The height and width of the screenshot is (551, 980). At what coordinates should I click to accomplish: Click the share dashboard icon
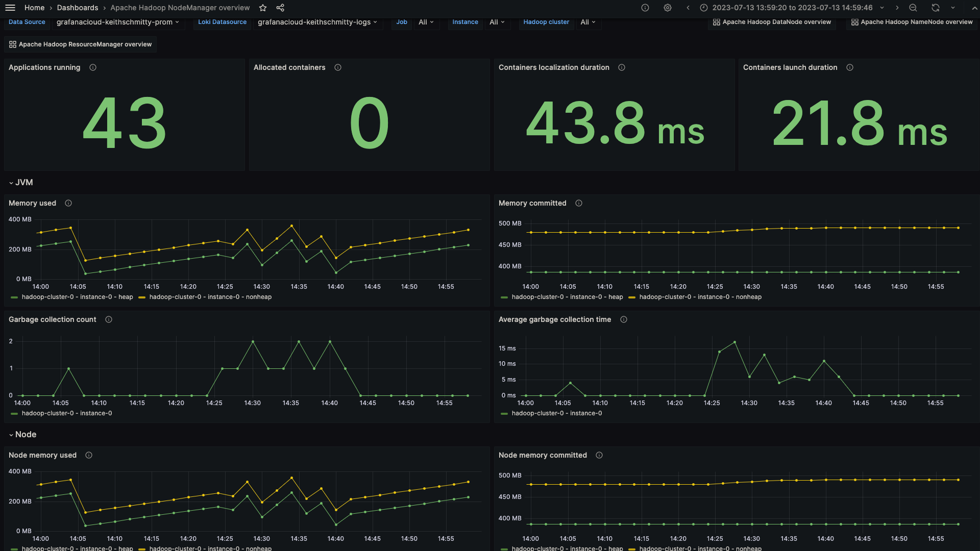point(280,8)
